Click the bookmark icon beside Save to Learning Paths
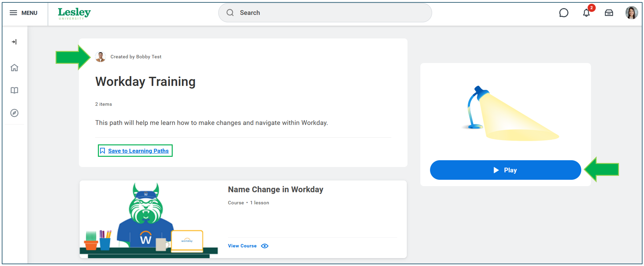The height and width of the screenshot is (266, 644). (103, 151)
